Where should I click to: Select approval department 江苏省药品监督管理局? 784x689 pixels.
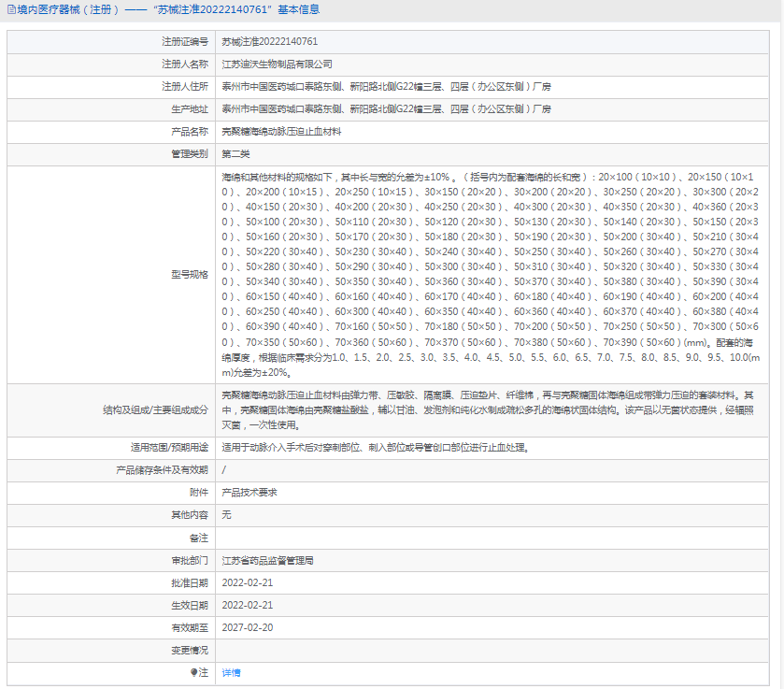point(267,560)
